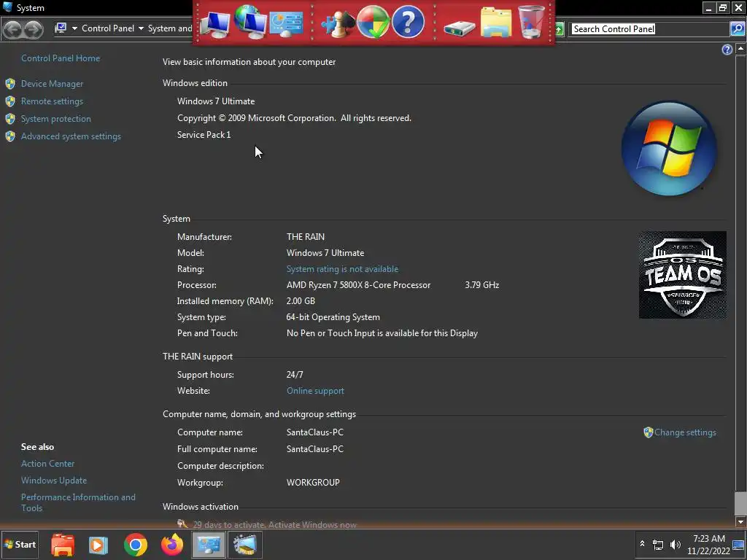Click the back navigation arrow
The width and height of the screenshot is (747, 560).
click(13, 29)
